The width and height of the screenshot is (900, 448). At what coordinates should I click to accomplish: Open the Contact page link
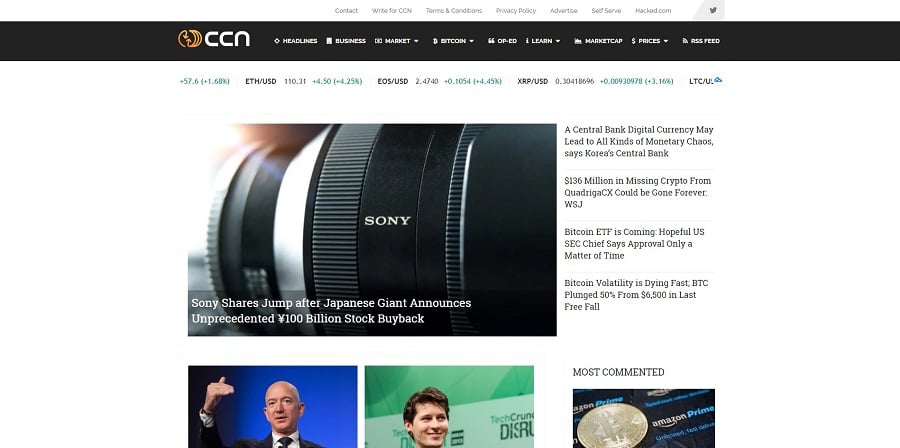tap(346, 10)
